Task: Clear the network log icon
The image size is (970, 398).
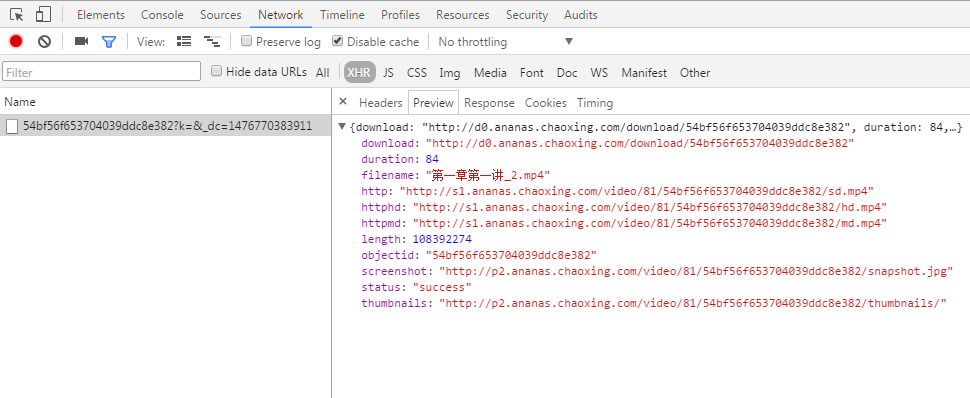Action: (44, 41)
